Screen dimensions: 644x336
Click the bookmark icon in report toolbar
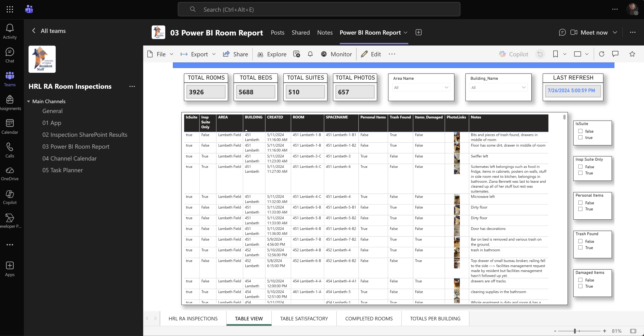coord(556,54)
